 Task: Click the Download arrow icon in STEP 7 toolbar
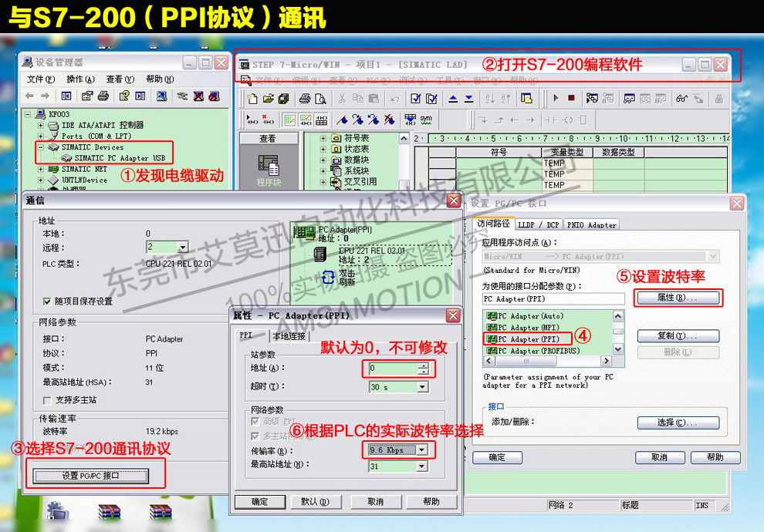[468, 98]
